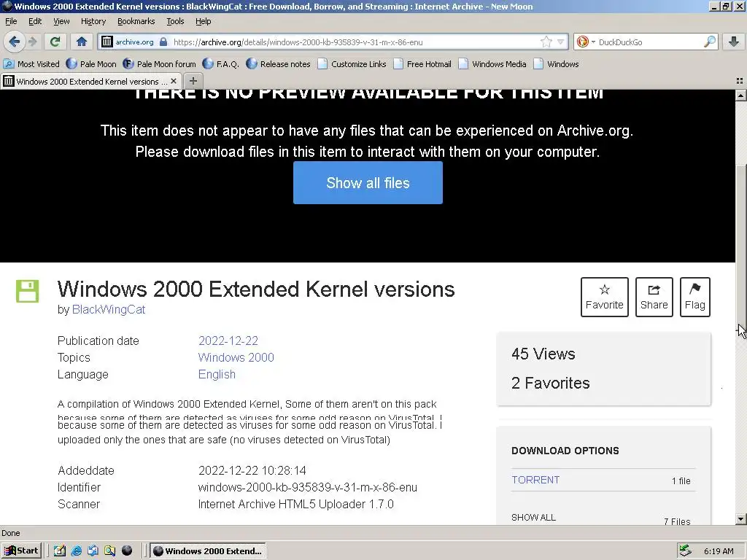Image resolution: width=747 pixels, height=560 pixels.
Task: Click the page scrollbar up arrow
Action: 741,96
